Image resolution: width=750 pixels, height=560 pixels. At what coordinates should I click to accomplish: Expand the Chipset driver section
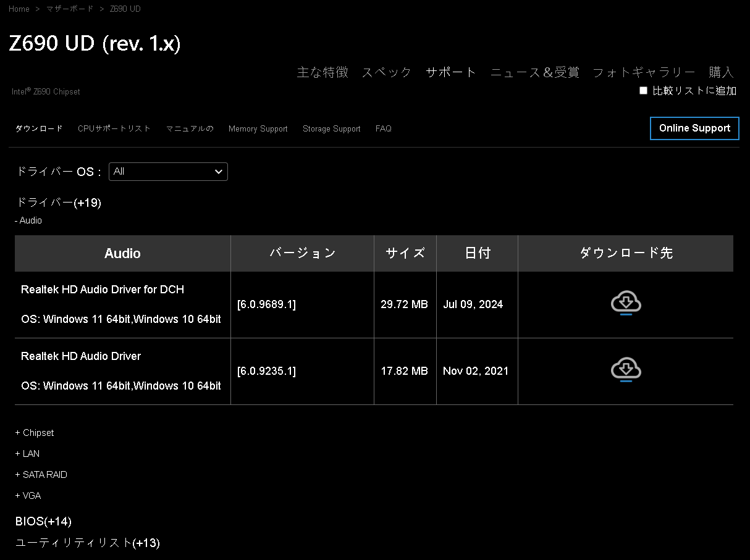pos(34,432)
